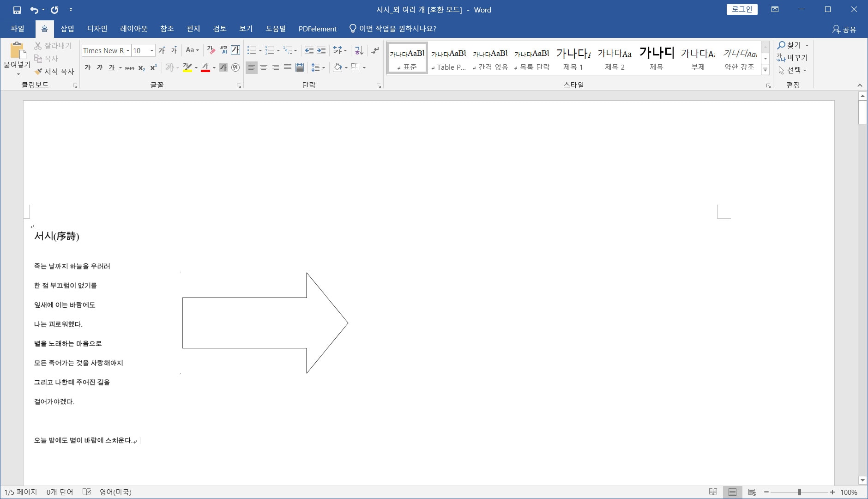Toggle strikethrough formatting

click(x=130, y=68)
